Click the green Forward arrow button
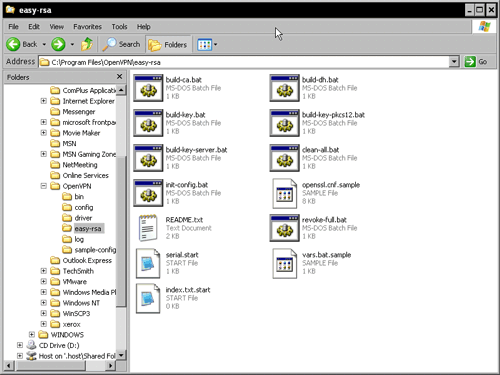 [58, 44]
